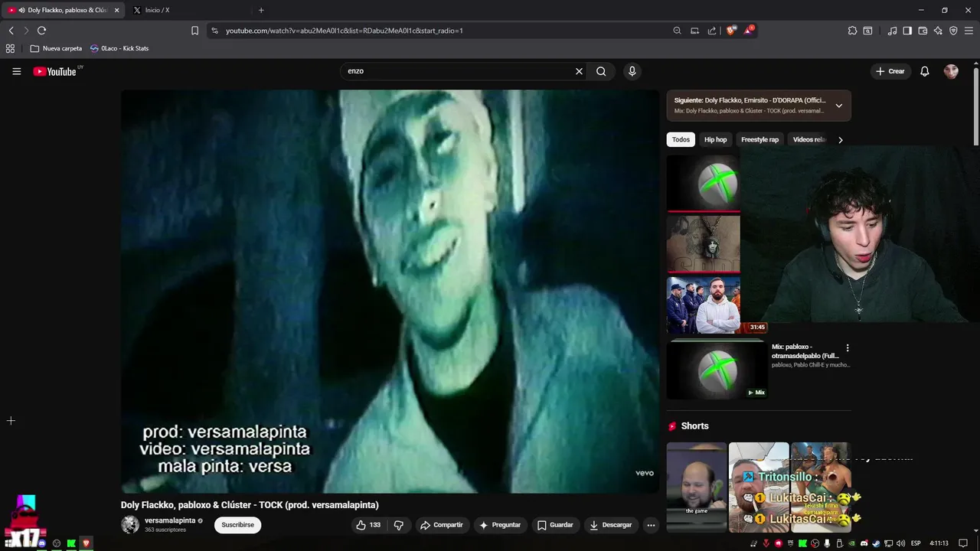Clear the search box with the X

pyautogui.click(x=579, y=71)
